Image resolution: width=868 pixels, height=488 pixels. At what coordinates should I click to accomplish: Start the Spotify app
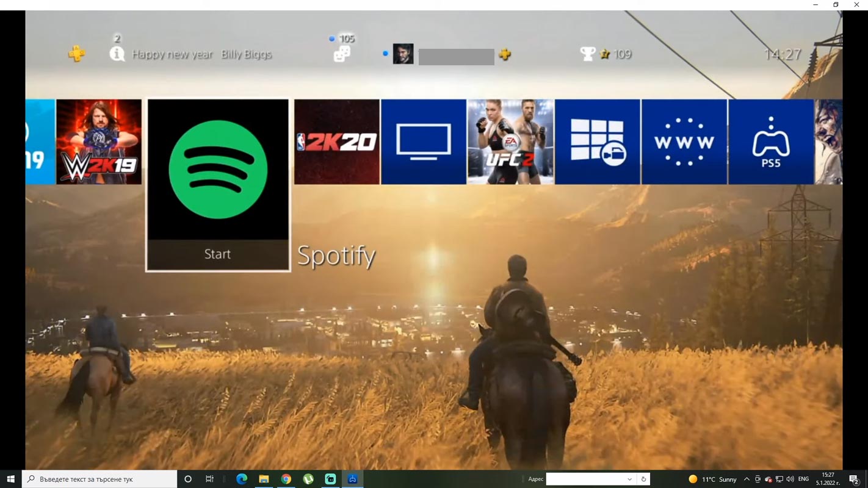(x=218, y=254)
